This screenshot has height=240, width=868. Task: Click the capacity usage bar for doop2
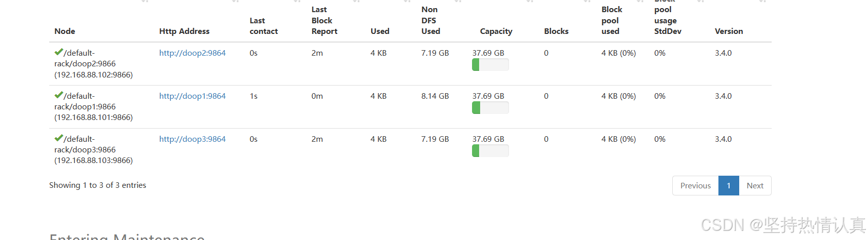pyautogui.click(x=490, y=65)
